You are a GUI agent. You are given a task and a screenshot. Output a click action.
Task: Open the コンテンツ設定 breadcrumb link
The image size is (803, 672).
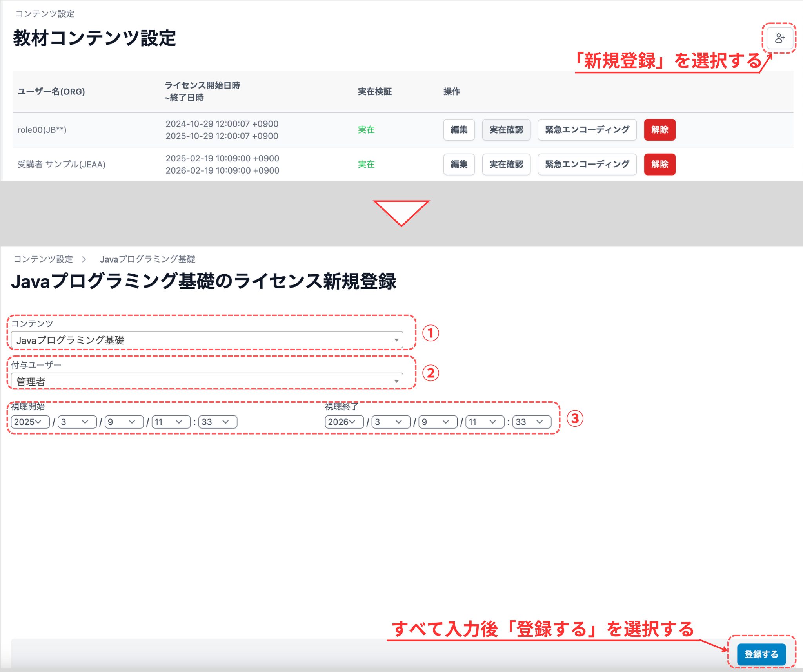pyautogui.click(x=43, y=259)
